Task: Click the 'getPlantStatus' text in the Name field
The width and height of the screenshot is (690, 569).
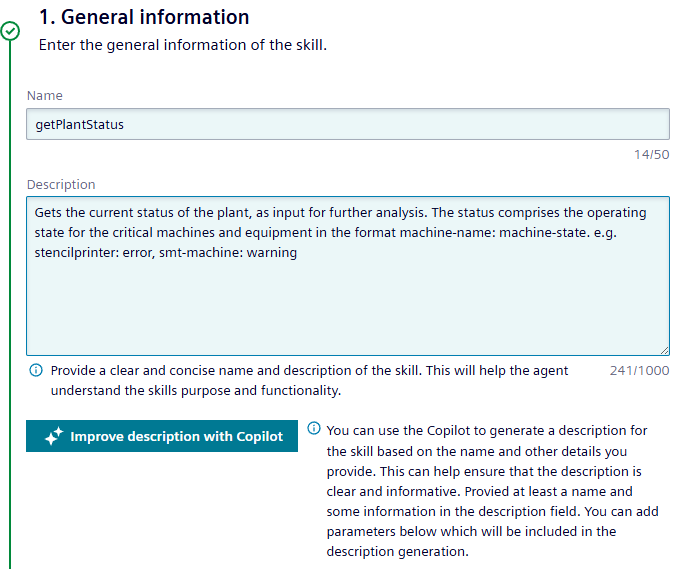Action: coord(80,124)
